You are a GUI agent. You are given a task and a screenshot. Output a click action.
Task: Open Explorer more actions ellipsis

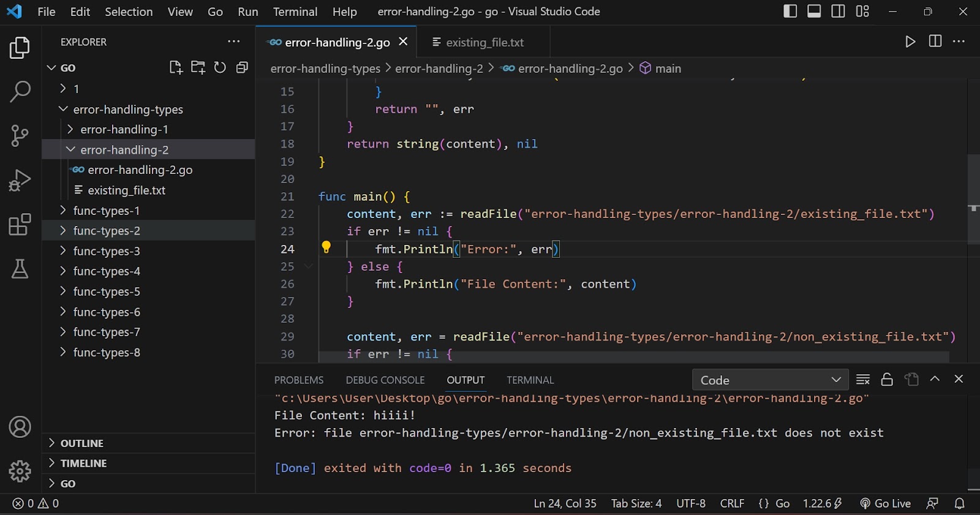234,42
